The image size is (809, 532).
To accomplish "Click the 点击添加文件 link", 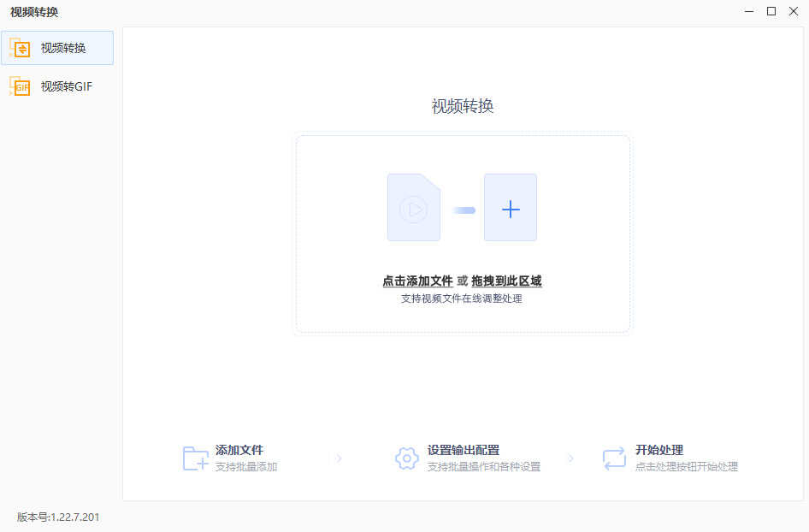I will [417, 281].
